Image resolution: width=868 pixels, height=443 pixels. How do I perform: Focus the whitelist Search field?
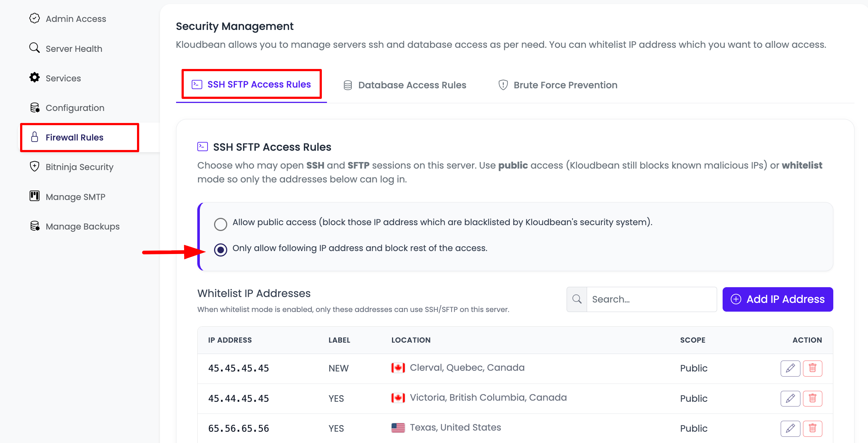[x=652, y=299]
